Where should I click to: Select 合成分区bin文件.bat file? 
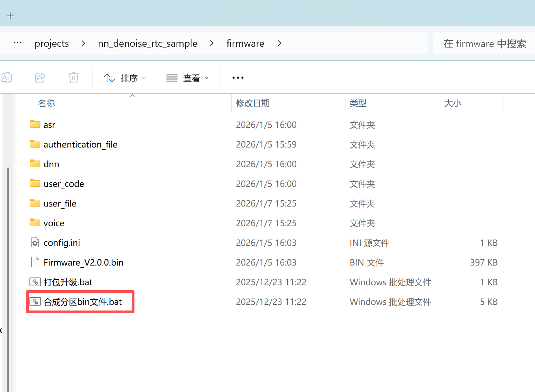pyautogui.click(x=82, y=302)
